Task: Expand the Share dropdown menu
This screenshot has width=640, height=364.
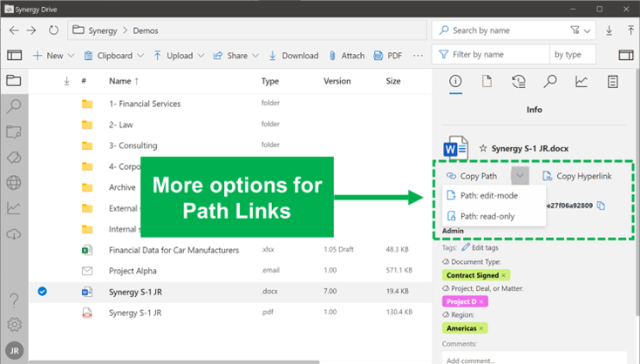Action: pyautogui.click(x=255, y=56)
